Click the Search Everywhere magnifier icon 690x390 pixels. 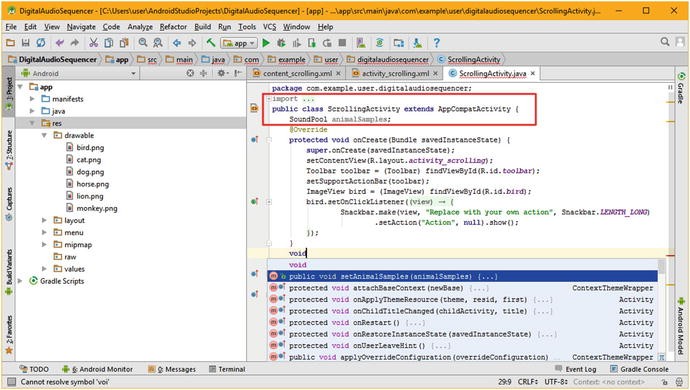pyautogui.click(x=665, y=42)
